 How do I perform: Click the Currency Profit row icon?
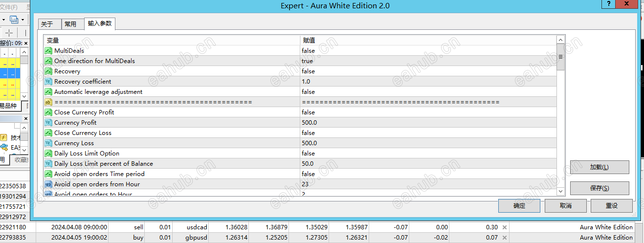(x=48, y=123)
